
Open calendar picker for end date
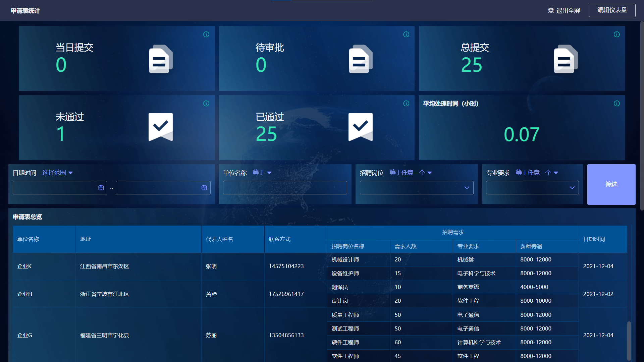point(204,188)
